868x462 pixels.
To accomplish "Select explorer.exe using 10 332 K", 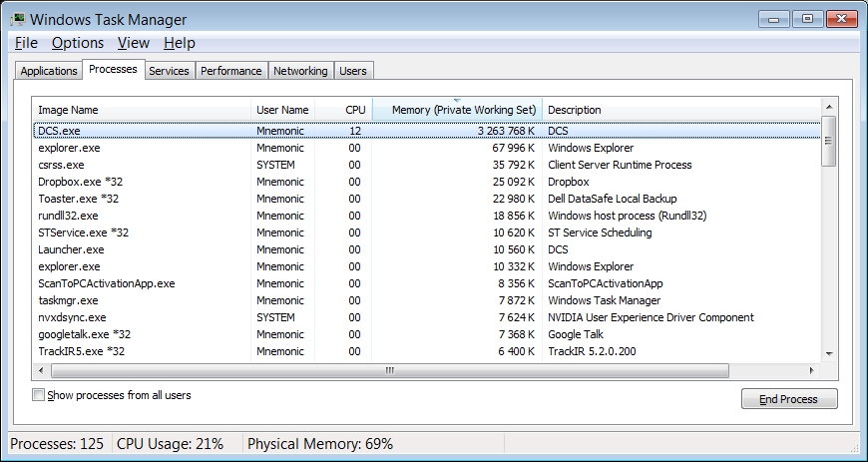I will pos(427,266).
